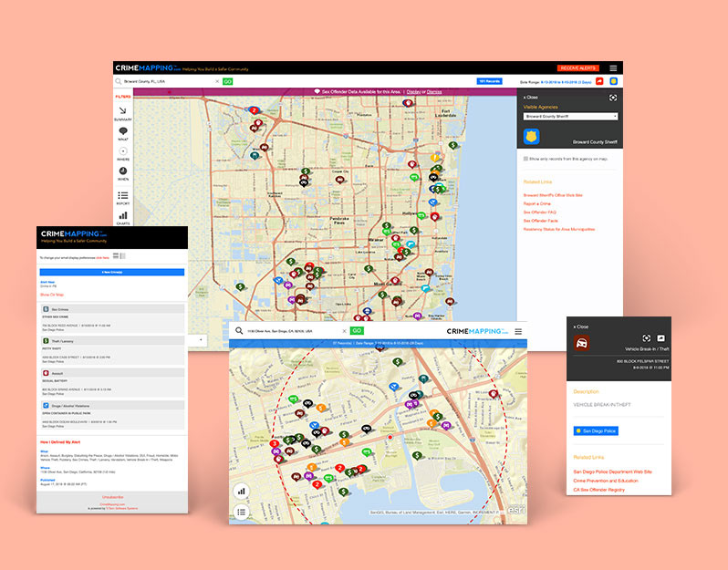Select column view in the email display preferences
Screen dimensions: 728x570
coord(122,255)
